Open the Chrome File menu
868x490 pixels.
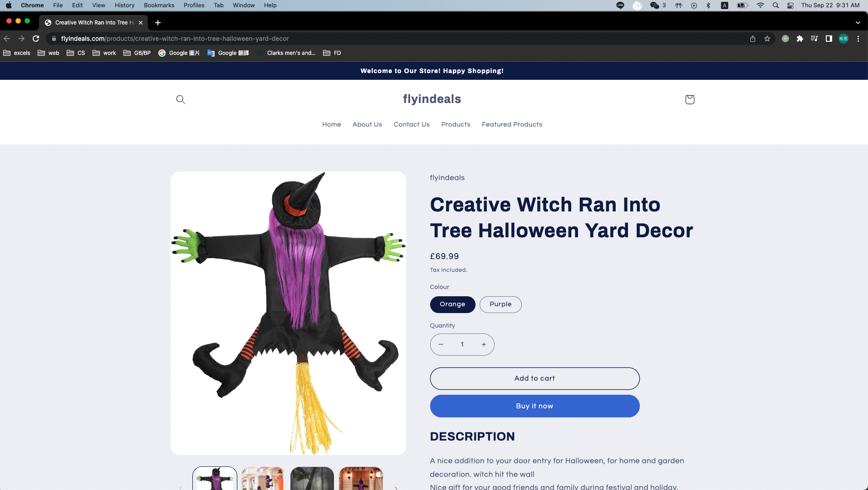58,5
